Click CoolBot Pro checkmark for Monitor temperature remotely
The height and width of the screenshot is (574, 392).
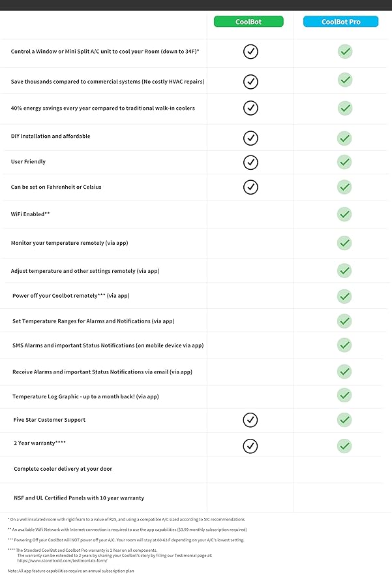(344, 243)
